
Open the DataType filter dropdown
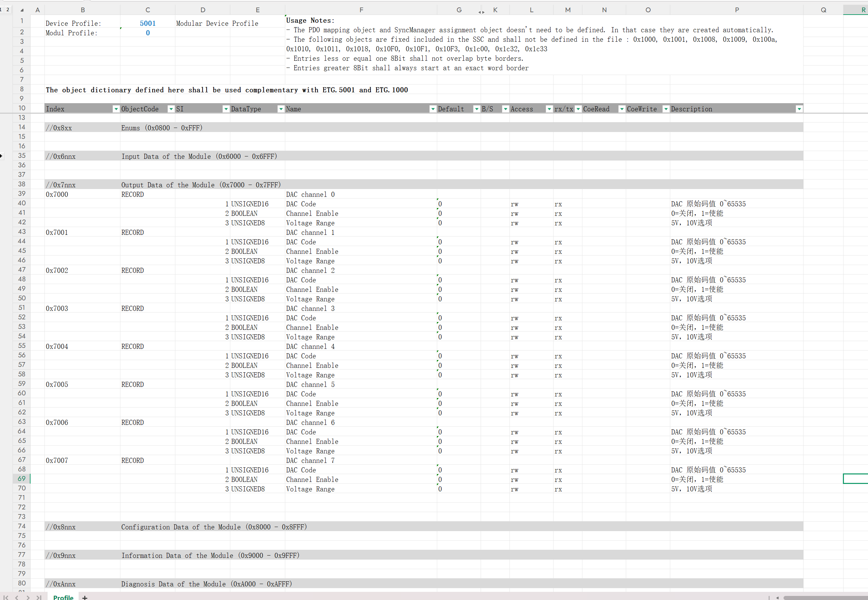pos(281,109)
